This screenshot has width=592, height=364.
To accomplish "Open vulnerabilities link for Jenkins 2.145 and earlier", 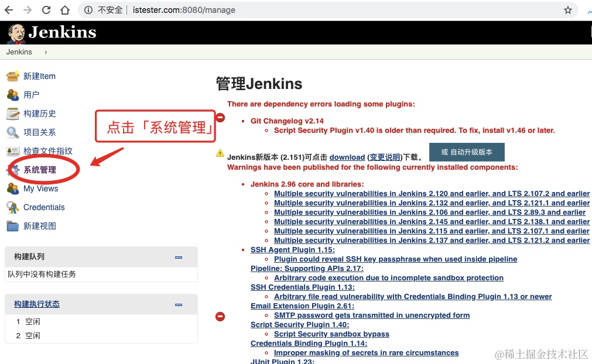I will click(432, 222).
